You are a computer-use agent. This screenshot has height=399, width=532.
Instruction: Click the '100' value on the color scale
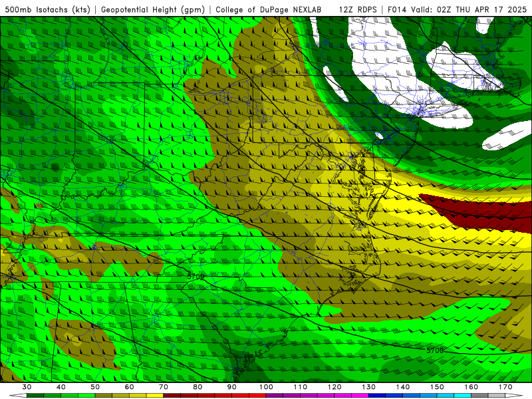[x=266, y=387]
